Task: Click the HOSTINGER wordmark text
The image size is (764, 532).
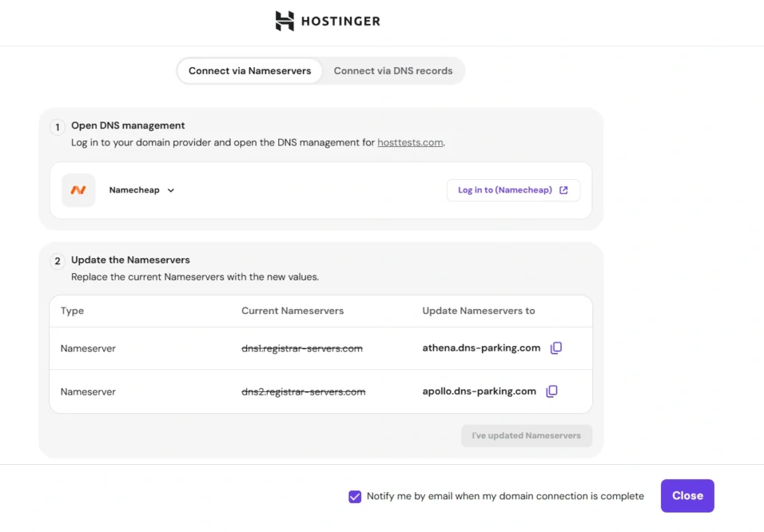Action: tap(340, 22)
